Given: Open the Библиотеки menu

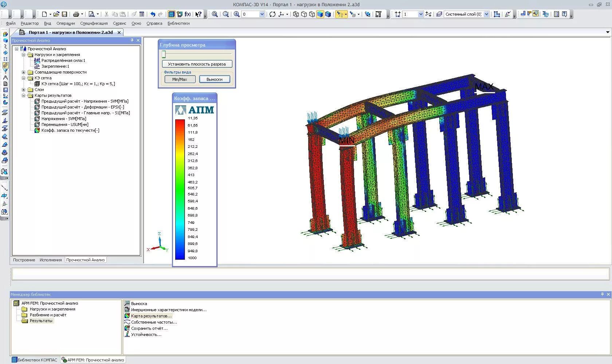Looking at the screenshot, I should tap(178, 23).
